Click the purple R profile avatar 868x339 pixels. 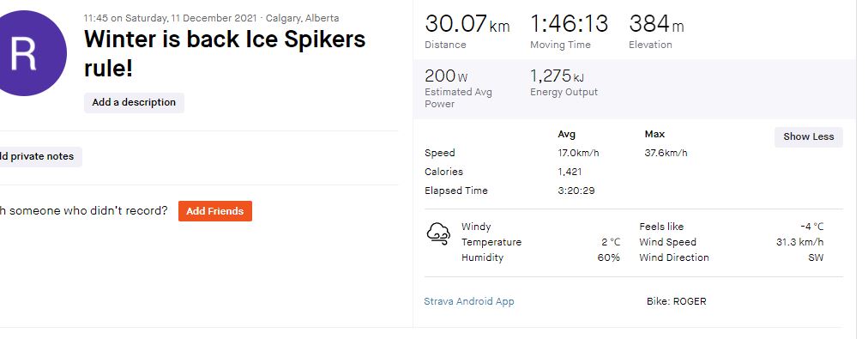click(x=25, y=53)
